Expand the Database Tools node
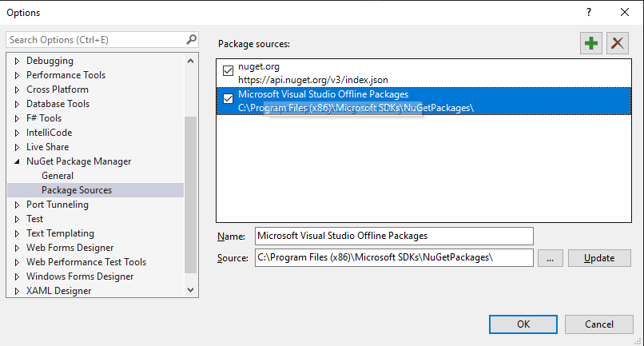The height and width of the screenshot is (346, 644). click(x=17, y=104)
